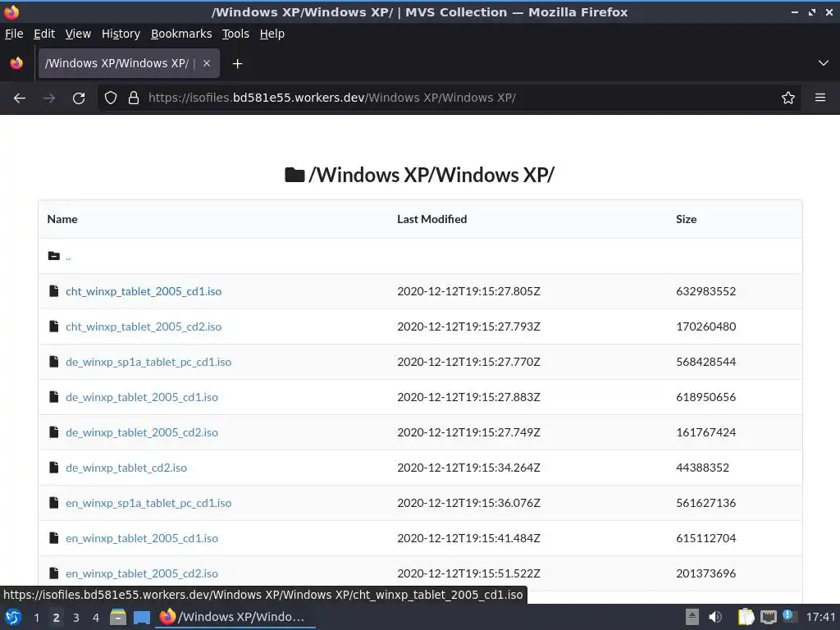Open a new tab with plus button
This screenshot has height=630, width=840.
[237, 64]
